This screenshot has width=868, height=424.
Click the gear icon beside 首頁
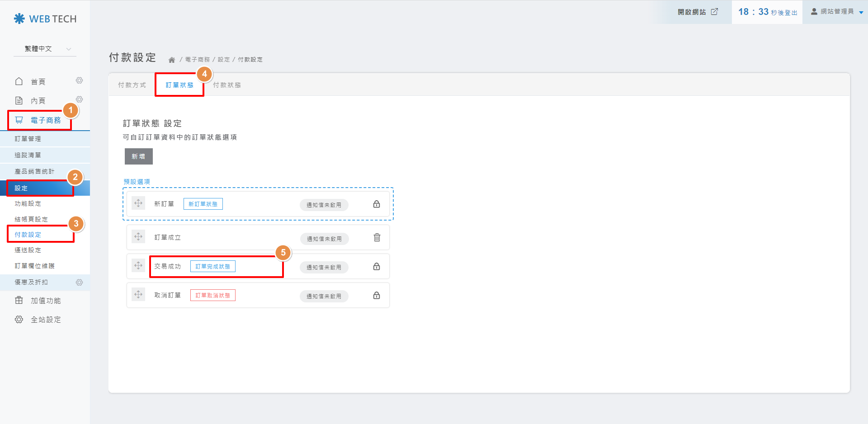pyautogui.click(x=80, y=80)
